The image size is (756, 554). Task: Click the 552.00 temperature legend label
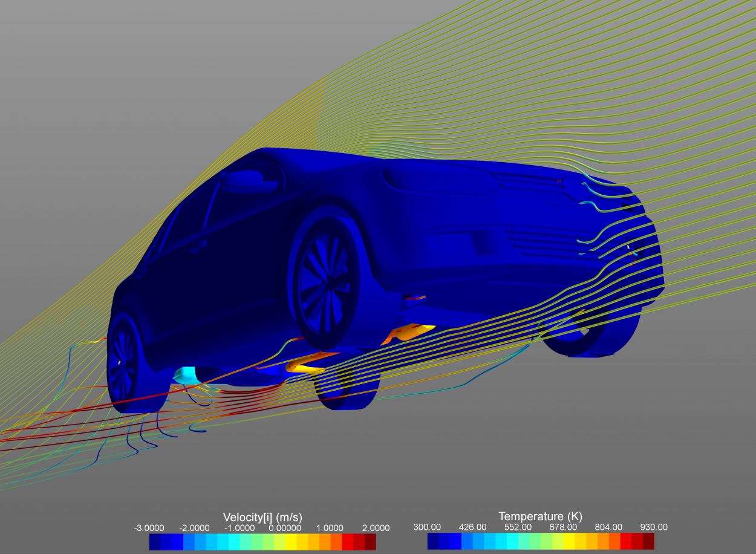(x=518, y=527)
